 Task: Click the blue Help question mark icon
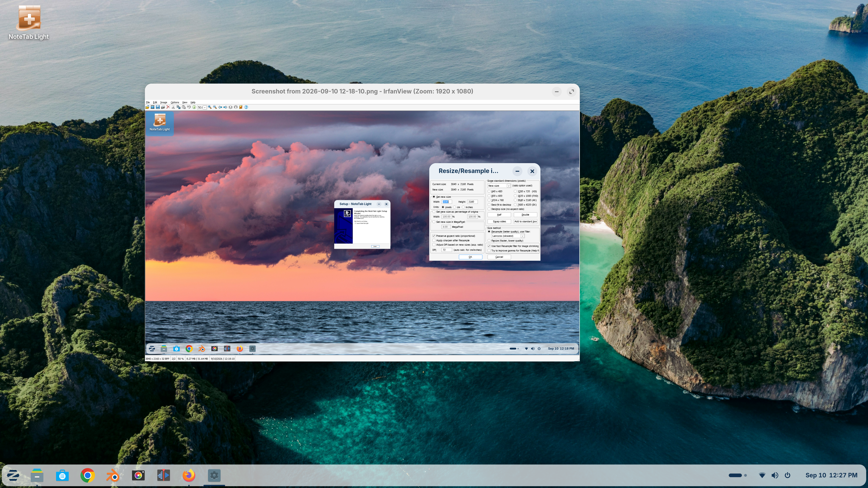pos(246,107)
